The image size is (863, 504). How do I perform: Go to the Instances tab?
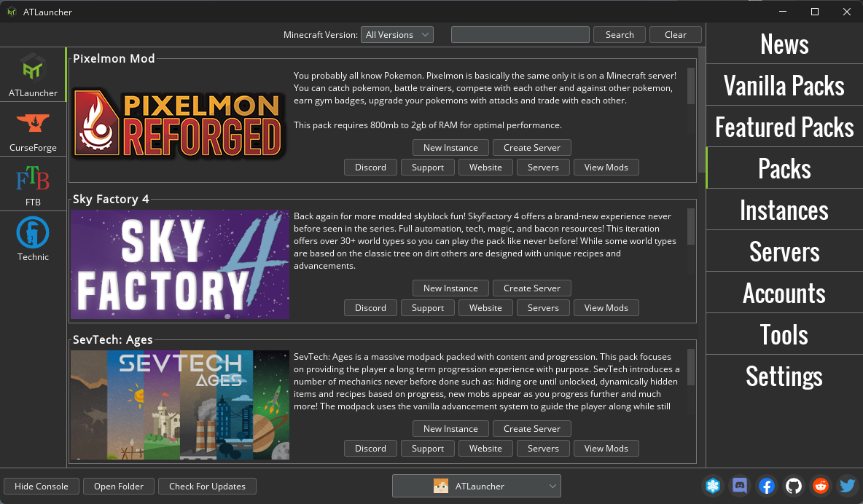tap(784, 210)
